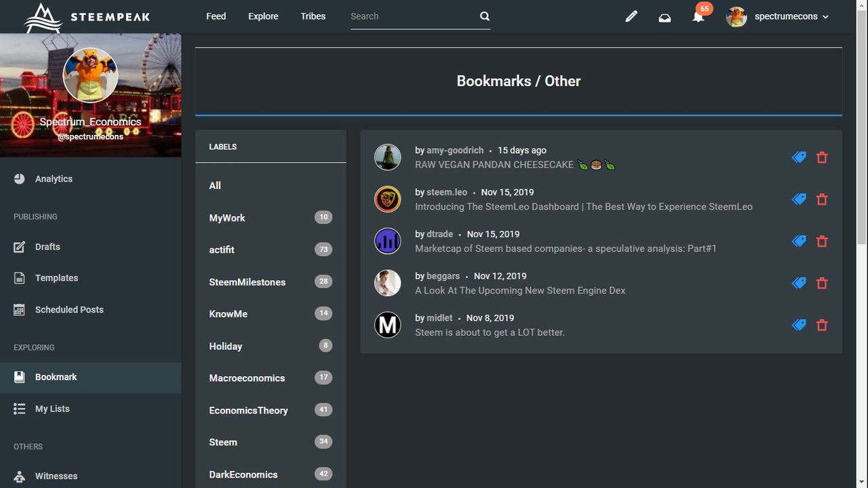The image size is (868, 488).
Task: Click the header user avatar
Action: (x=736, y=16)
